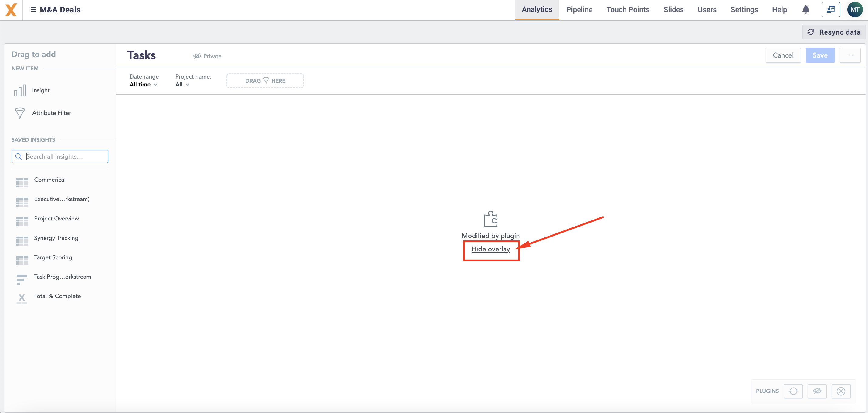Click the Resync data button
The height and width of the screenshot is (413, 868).
point(834,32)
